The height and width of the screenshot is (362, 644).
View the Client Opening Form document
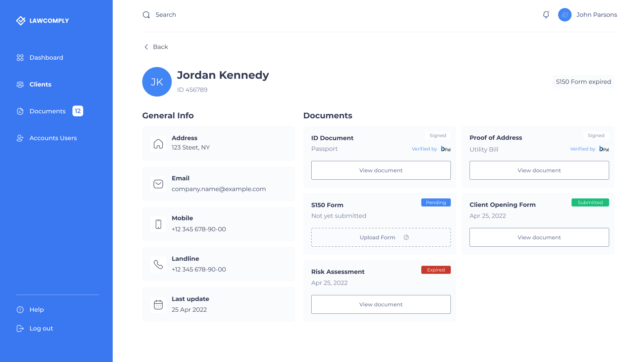tap(539, 237)
